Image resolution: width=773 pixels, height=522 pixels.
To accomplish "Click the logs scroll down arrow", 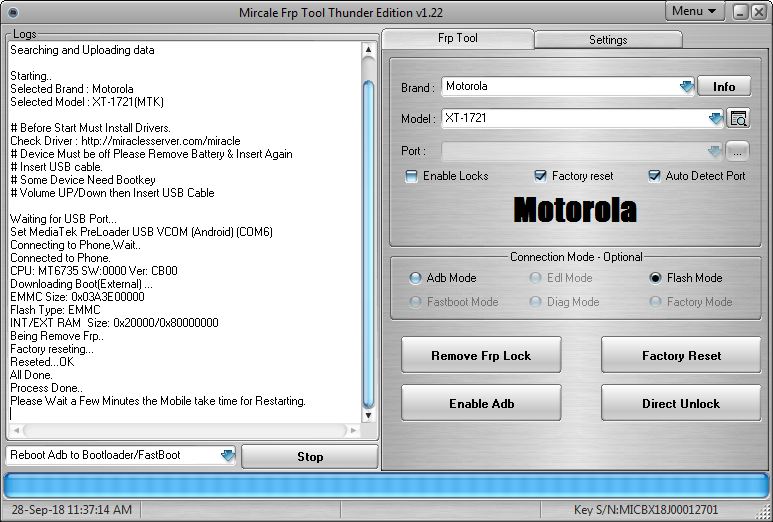I will point(368,416).
